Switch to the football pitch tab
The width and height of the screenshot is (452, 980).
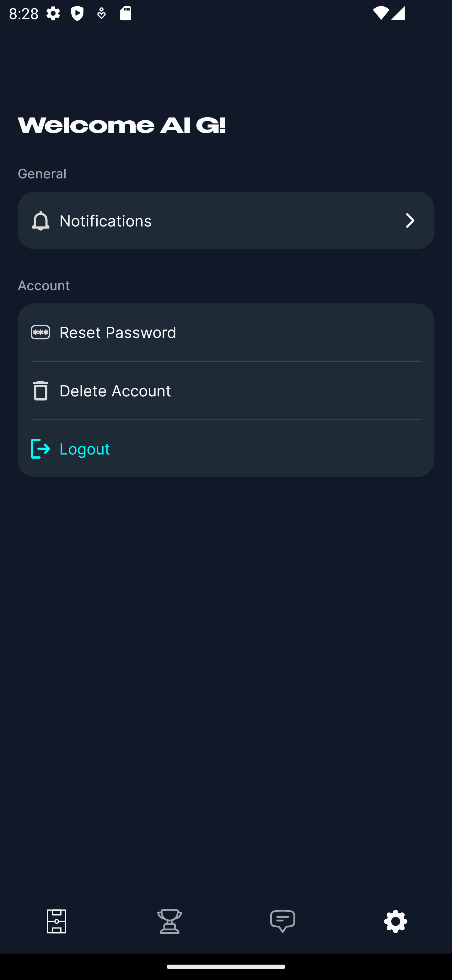[56, 921]
